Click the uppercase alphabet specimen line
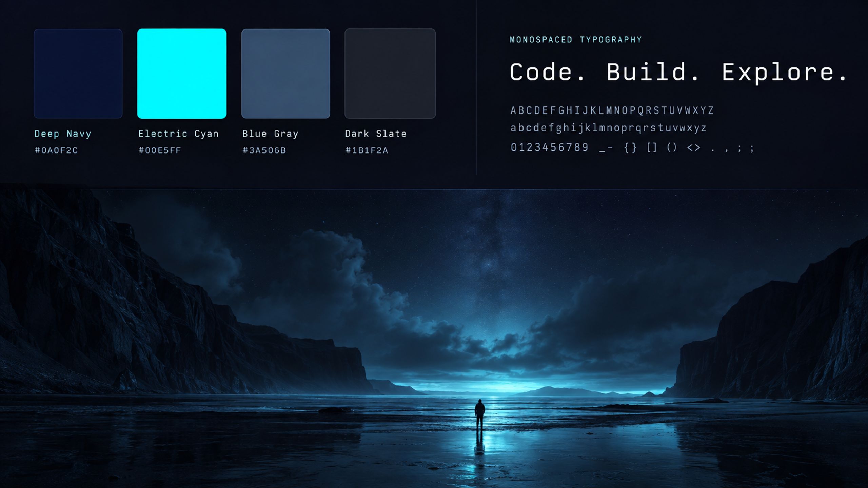 [x=612, y=110]
